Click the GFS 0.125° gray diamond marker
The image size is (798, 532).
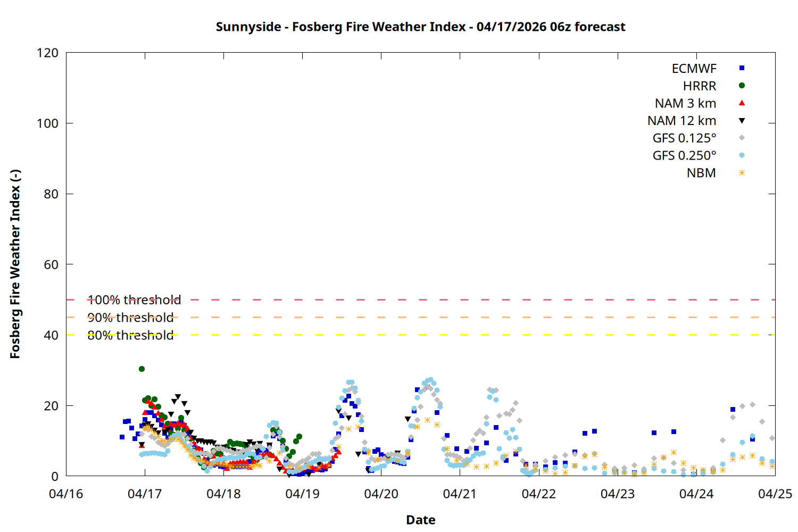tap(742, 138)
